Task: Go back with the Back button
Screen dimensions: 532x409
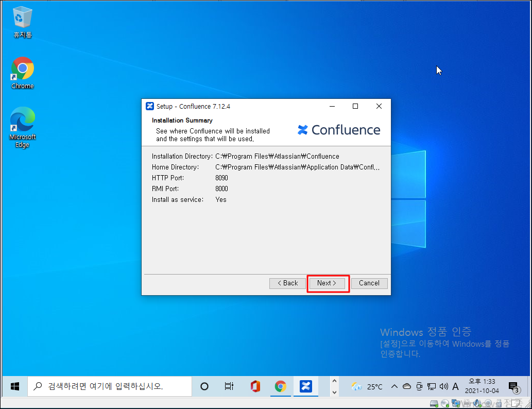Action: coord(287,283)
